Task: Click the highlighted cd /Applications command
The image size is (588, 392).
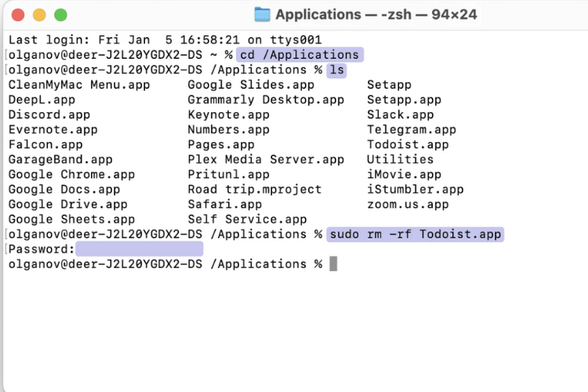Action: [x=299, y=55]
